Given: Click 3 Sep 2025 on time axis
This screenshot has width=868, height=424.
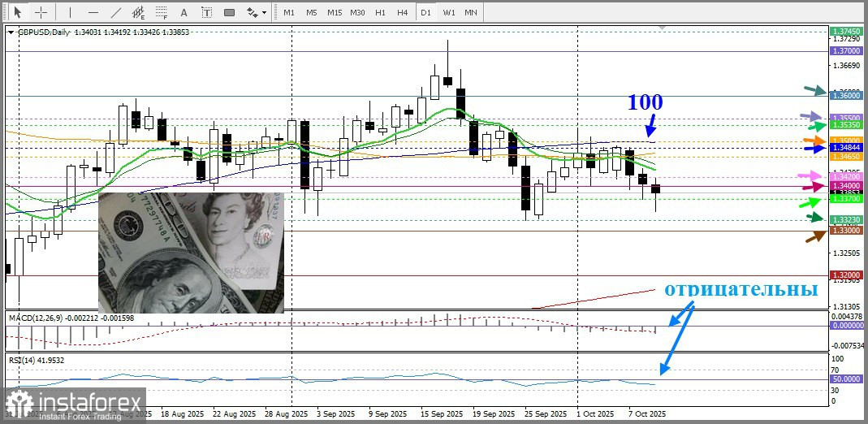Looking at the screenshot, I should pos(335,414).
